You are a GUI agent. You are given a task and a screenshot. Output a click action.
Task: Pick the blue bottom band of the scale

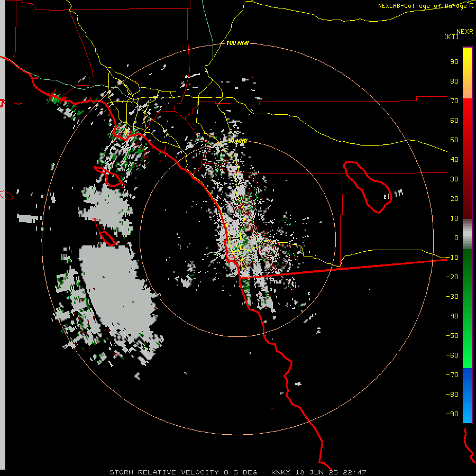coord(467,396)
